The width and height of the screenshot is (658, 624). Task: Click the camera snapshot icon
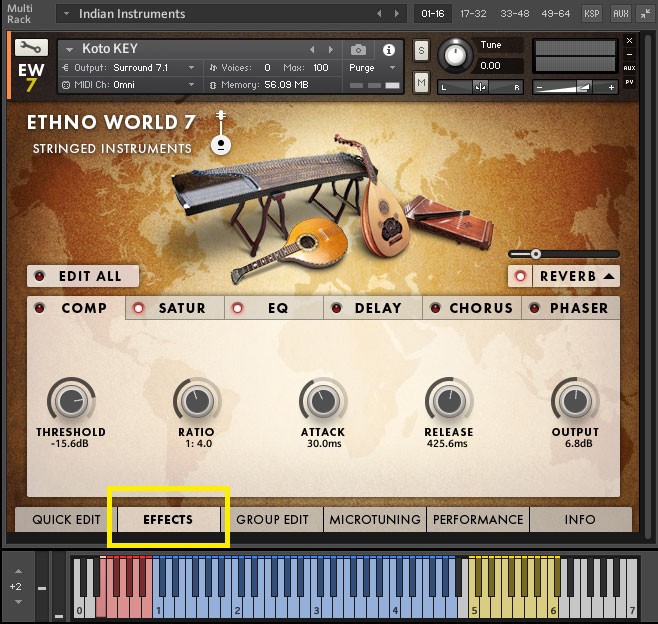358,50
